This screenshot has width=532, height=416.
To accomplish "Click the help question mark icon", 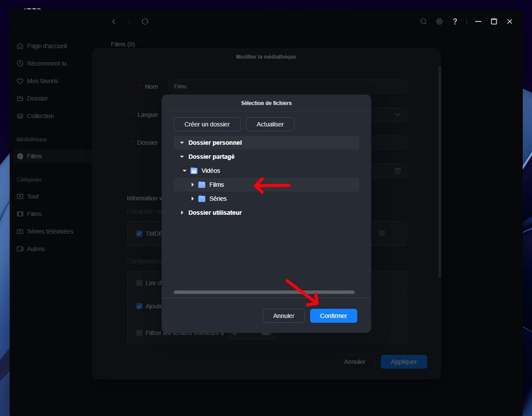I will [x=455, y=21].
